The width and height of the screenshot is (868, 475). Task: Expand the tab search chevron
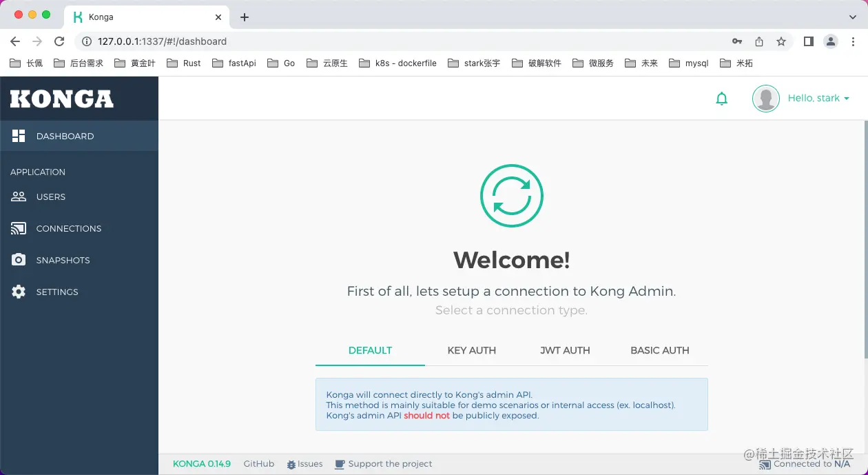click(853, 17)
